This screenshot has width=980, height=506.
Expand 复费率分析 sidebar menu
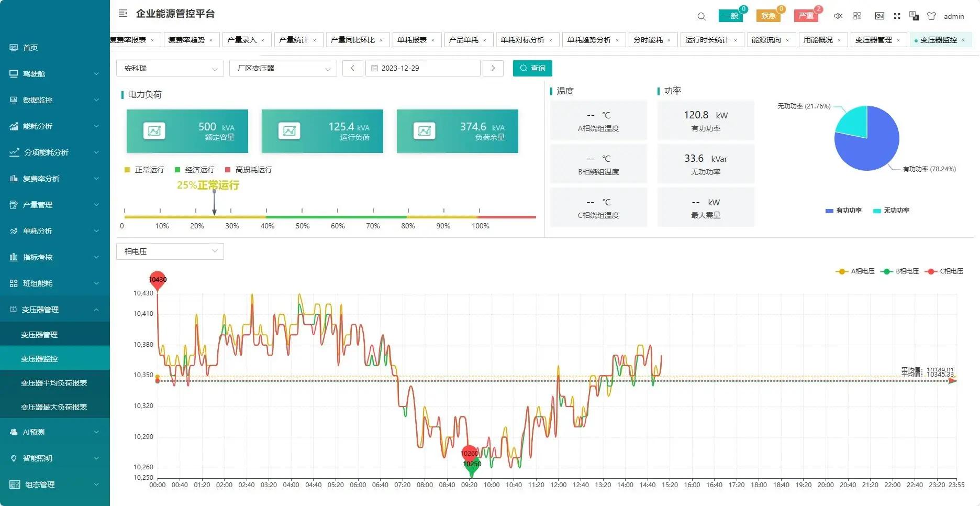[x=55, y=179]
